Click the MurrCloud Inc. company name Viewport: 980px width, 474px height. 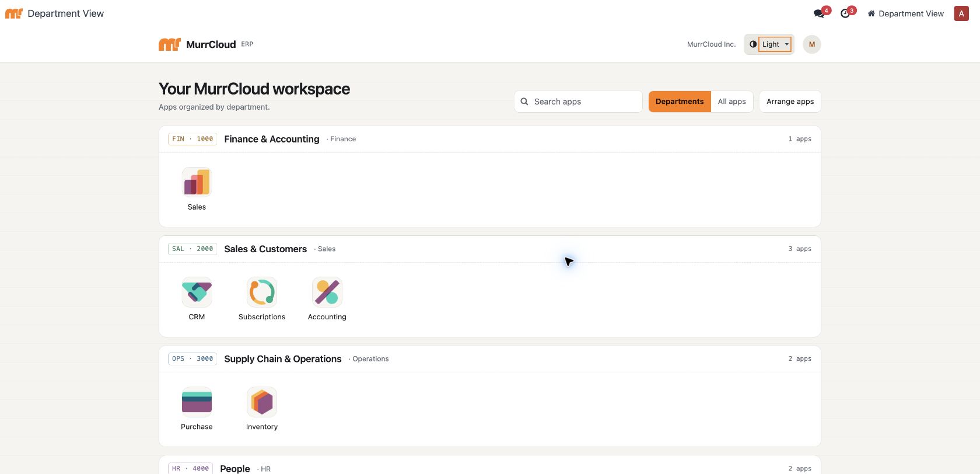712,44
